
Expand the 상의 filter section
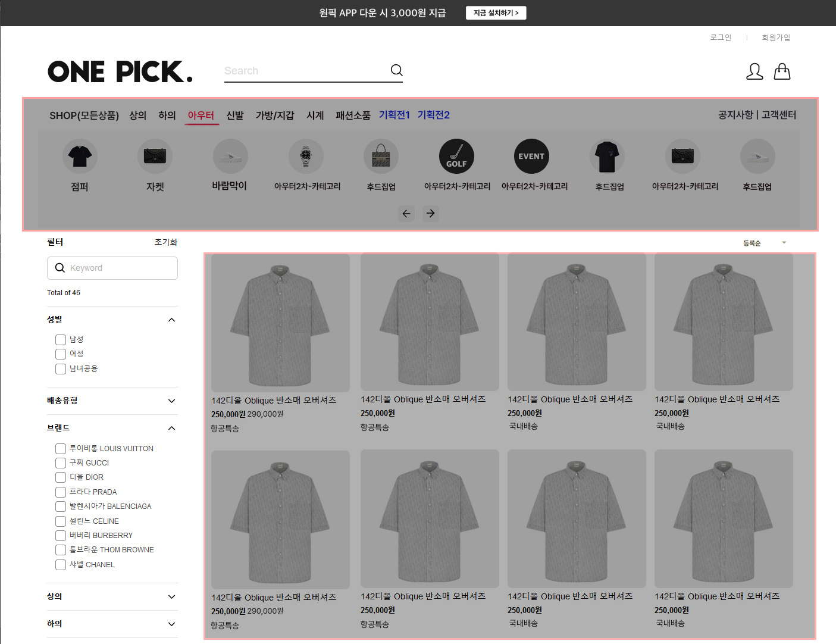(x=172, y=596)
